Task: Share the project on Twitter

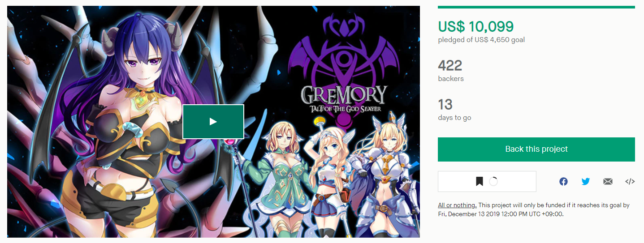Action: [x=586, y=181]
